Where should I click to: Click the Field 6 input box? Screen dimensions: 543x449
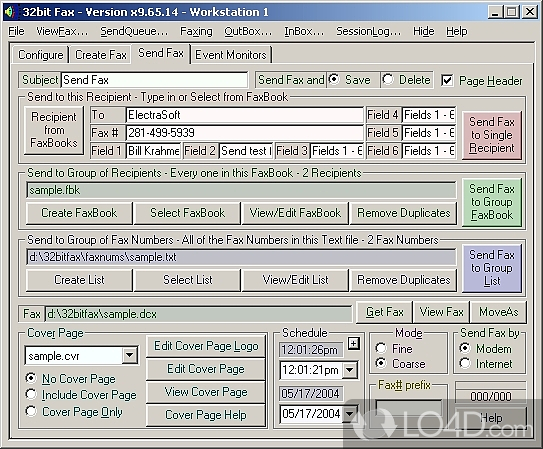tap(429, 151)
